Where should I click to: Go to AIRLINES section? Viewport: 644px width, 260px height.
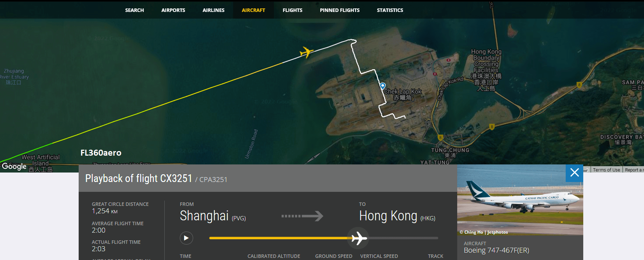click(213, 10)
